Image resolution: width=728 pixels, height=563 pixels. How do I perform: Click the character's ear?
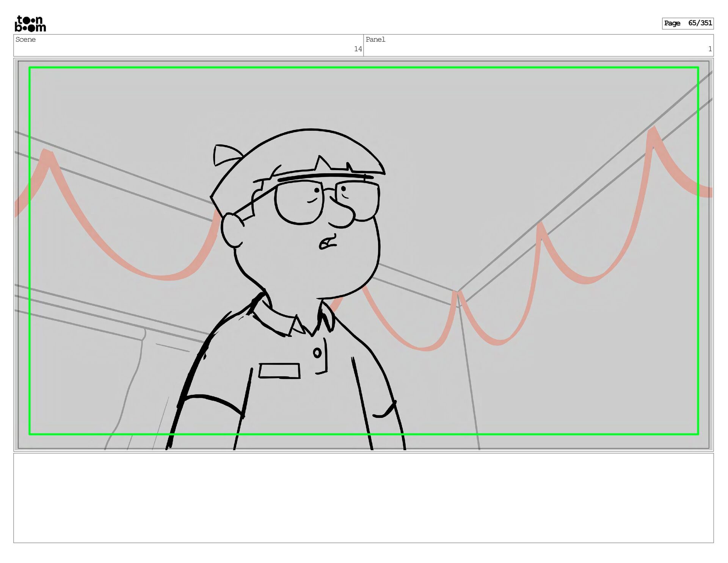(x=231, y=230)
